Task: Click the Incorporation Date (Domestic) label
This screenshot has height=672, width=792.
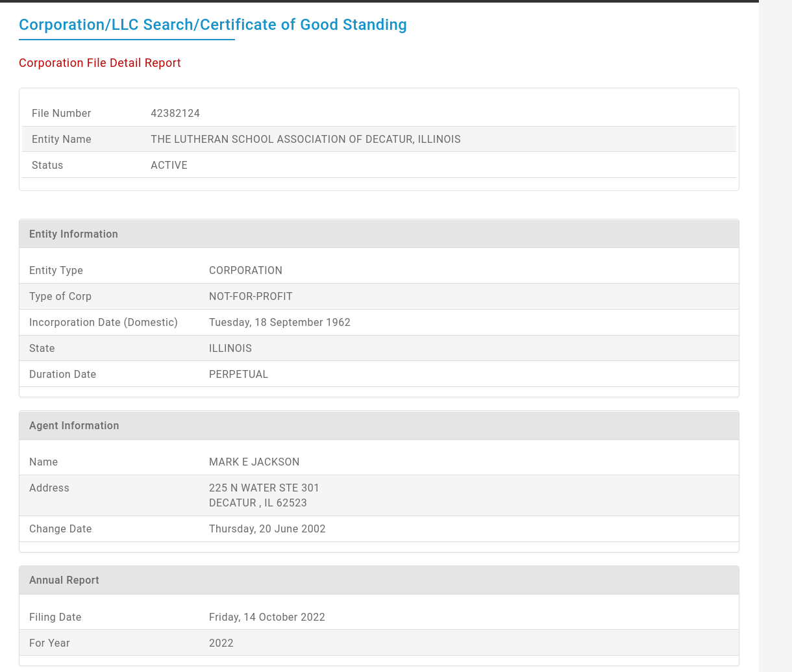Action: click(x=103, y=322)
